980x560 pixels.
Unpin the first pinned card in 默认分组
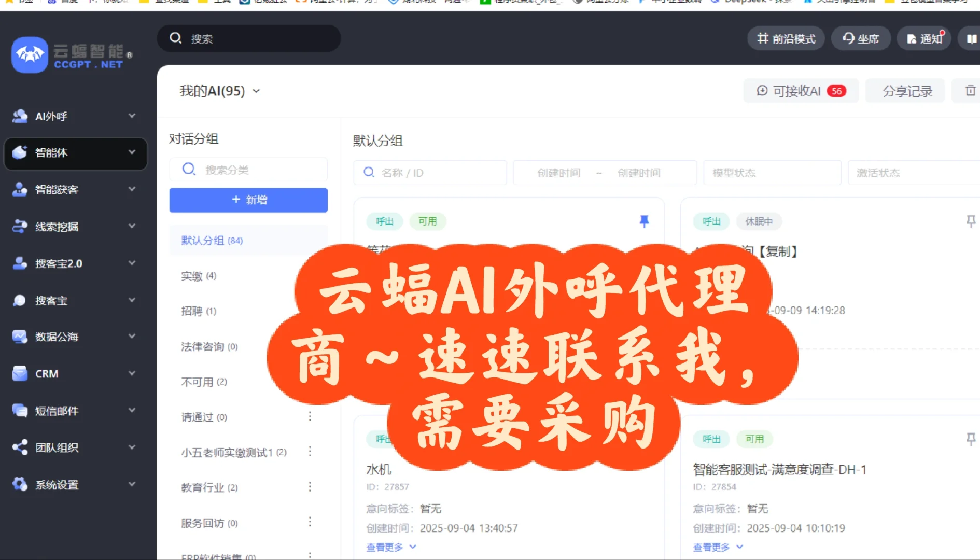645,221
